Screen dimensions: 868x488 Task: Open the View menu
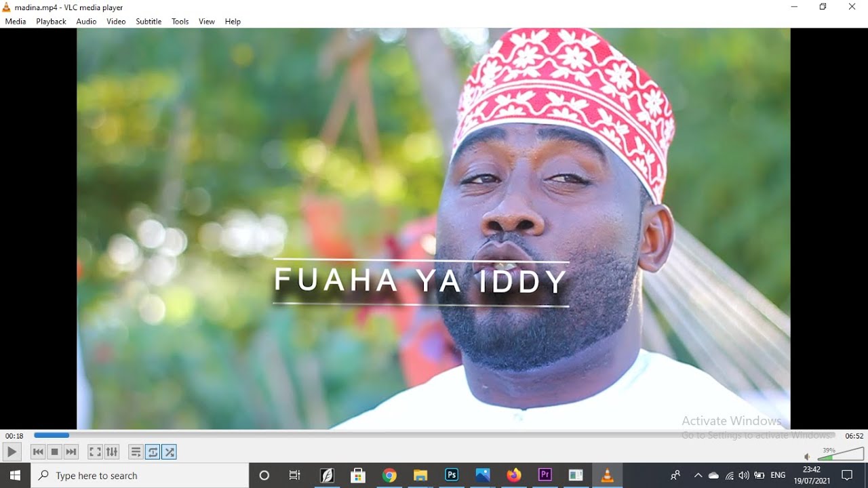207,22
